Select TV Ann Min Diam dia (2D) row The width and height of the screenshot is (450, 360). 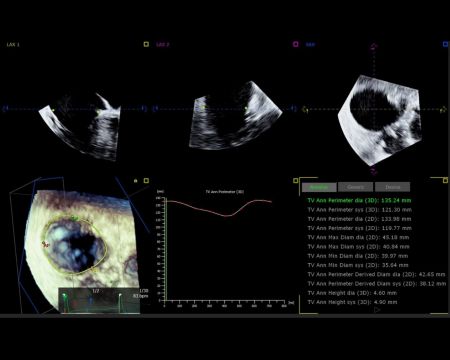358,256
